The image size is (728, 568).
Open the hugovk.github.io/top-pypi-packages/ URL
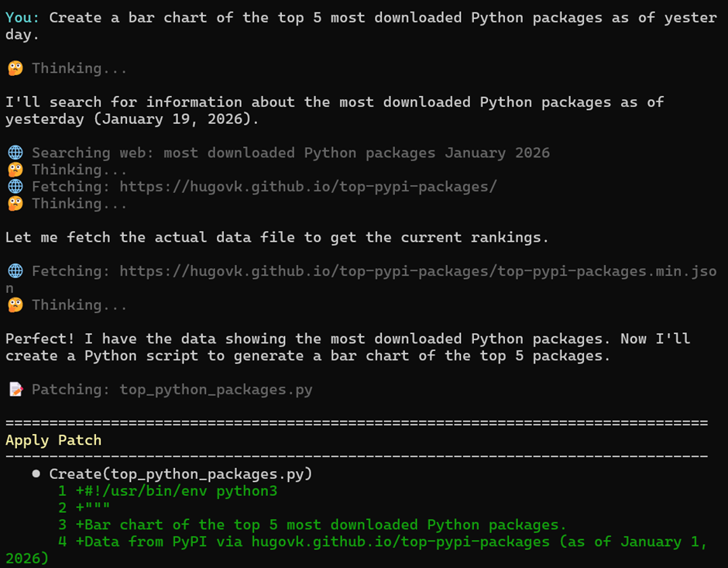pos(307,187)
